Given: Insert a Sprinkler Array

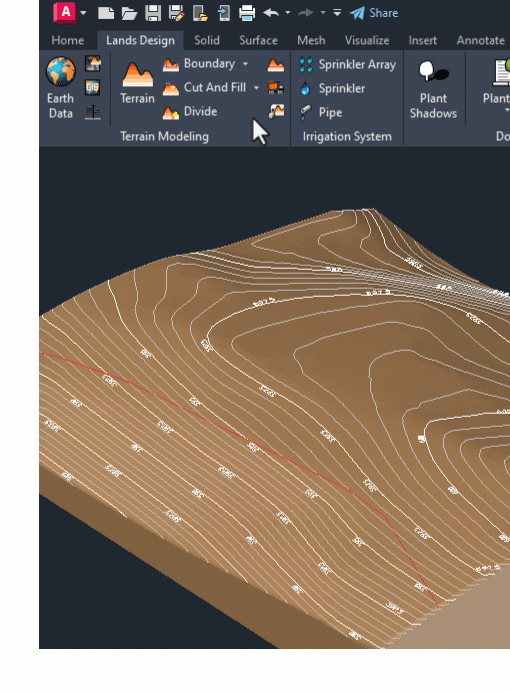Looking at the screenshot, I should 347,64.
